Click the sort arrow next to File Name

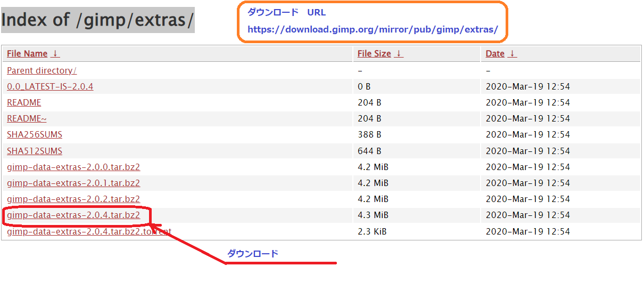point(55,54)
